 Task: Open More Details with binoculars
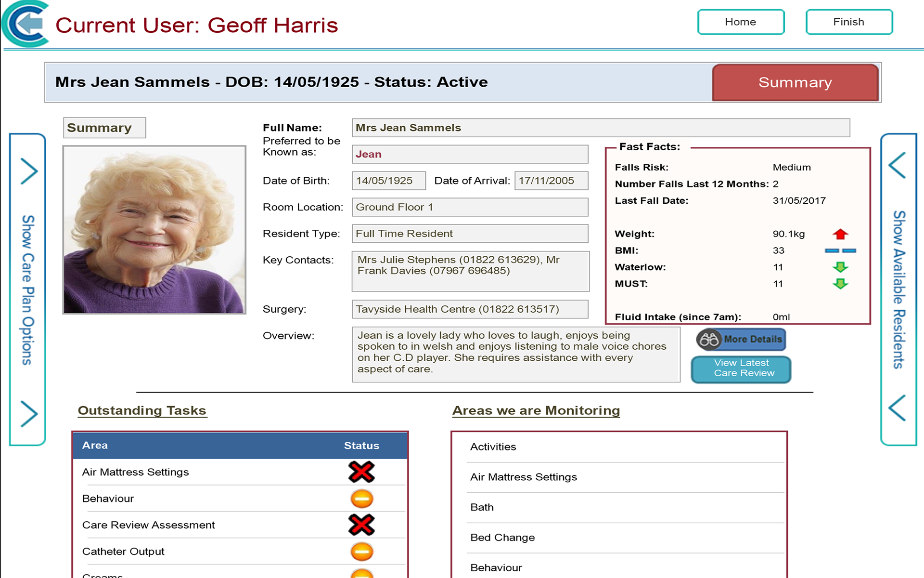(741, 340)
